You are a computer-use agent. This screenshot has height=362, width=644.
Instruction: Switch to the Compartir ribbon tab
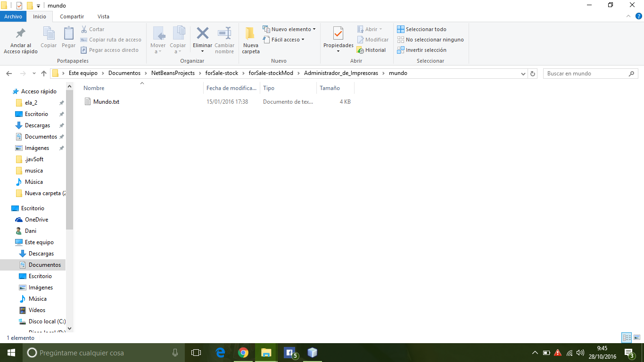(x=72, y=16)
